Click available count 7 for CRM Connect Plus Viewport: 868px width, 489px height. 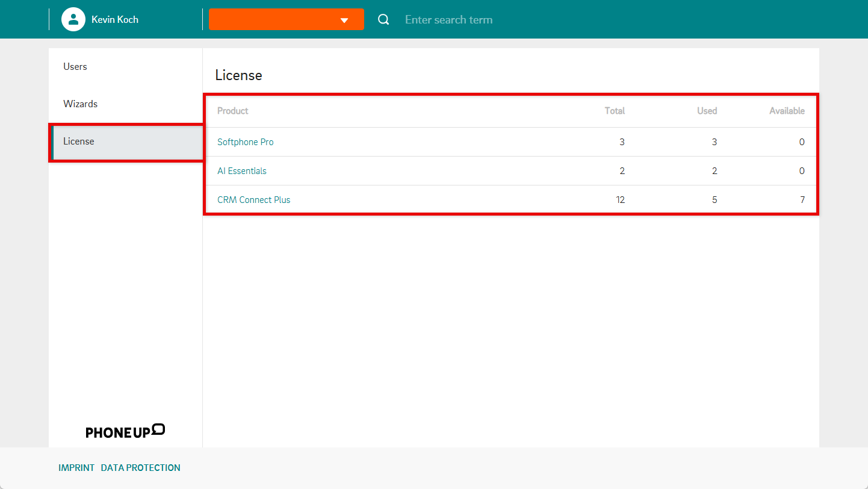click(802, 200)
